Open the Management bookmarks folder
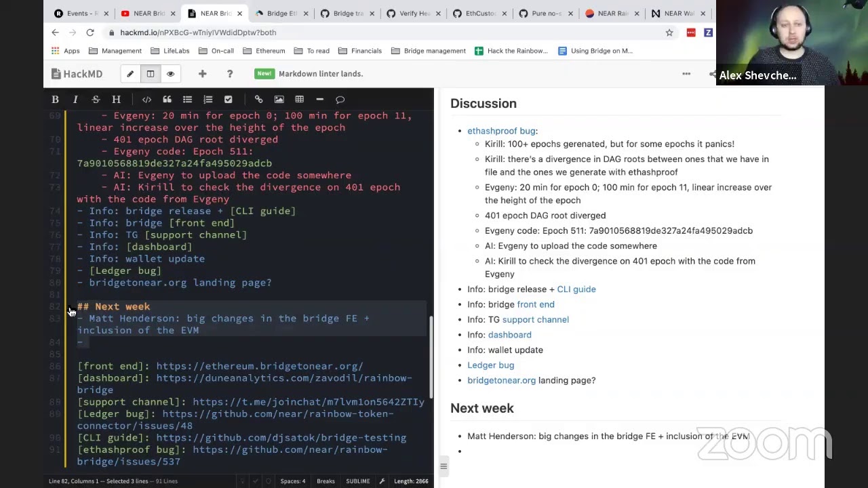This screenshot has width=868, height=488. 115,51
